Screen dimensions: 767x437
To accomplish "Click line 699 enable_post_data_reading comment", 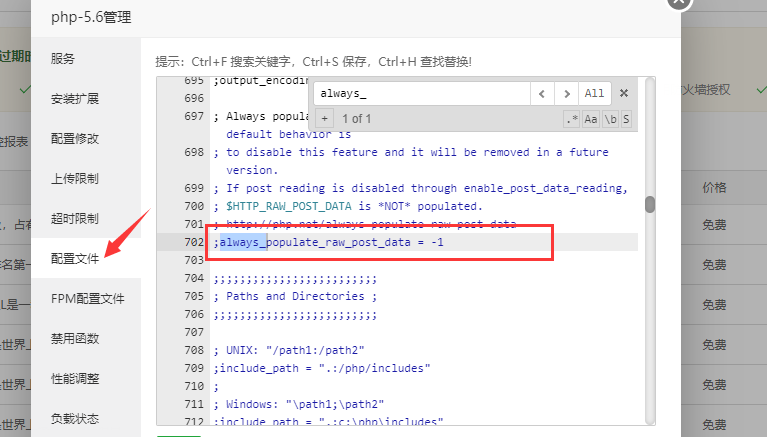I will point(421,188).
